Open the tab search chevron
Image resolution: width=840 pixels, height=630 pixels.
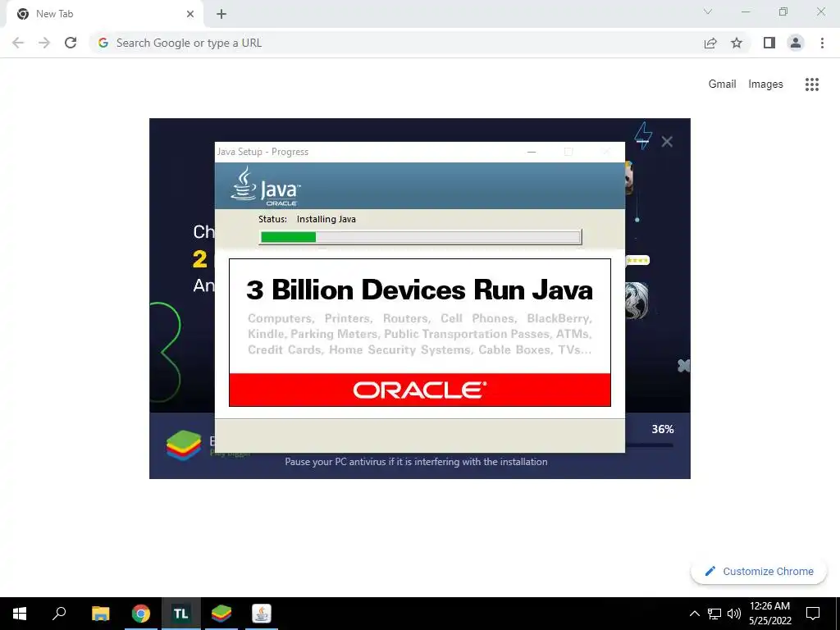click(x=708, y=11)
